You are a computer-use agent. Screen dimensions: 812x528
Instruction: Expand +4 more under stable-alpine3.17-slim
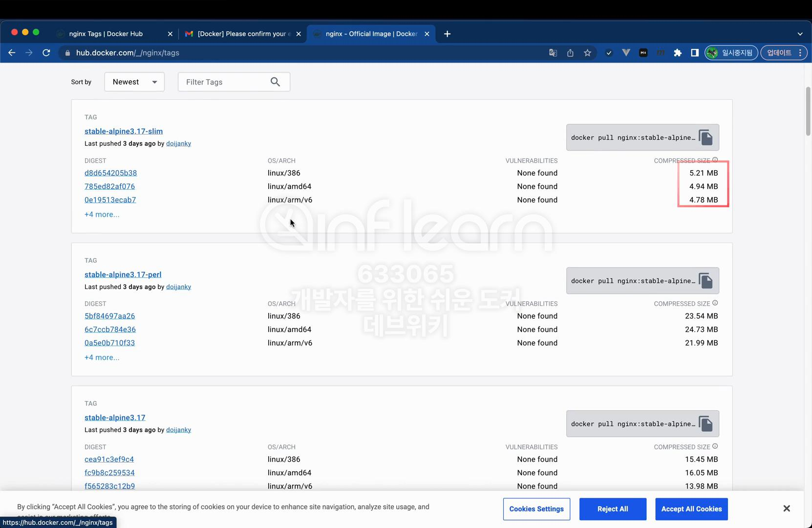(102, 214)
